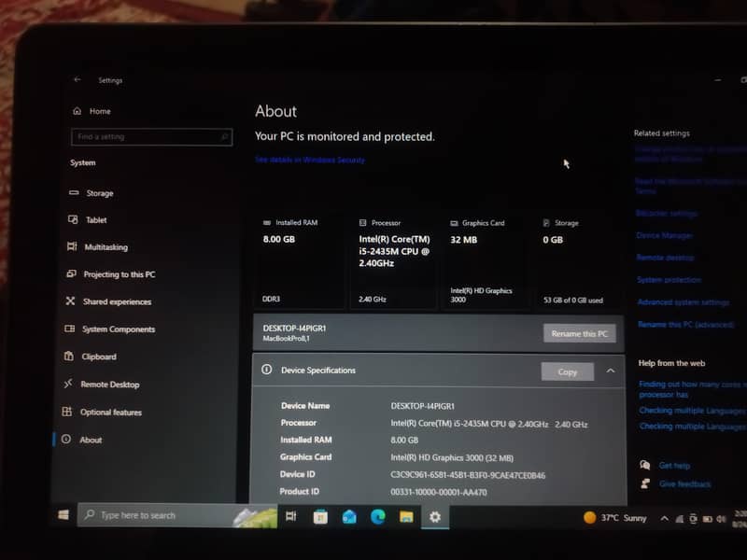The height and width of the screenshot is (560, 747).
Task: Click the Installed RAM 8.00 GB card
Action: click(299, 260)
